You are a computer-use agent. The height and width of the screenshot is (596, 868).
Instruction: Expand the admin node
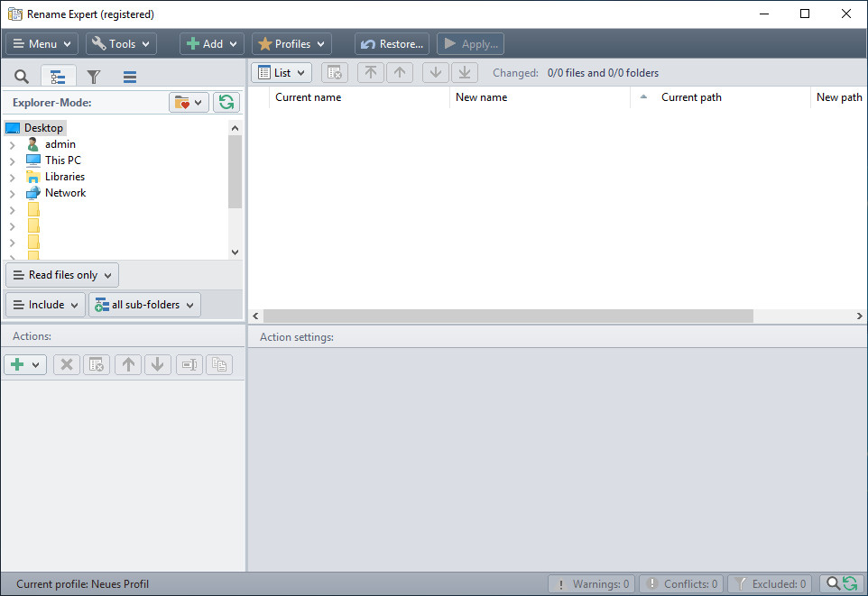12,145
